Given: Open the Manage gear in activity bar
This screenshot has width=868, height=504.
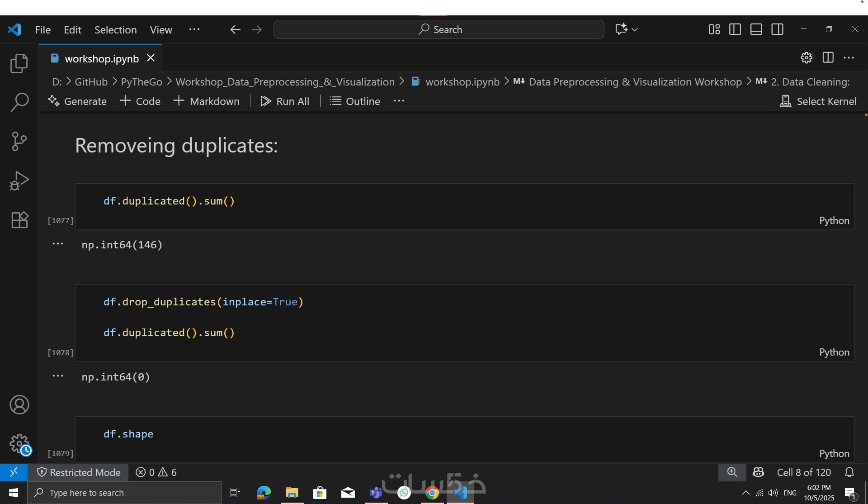Looking at the screenshot, I should pyautogui.click(x=19, y=444).
